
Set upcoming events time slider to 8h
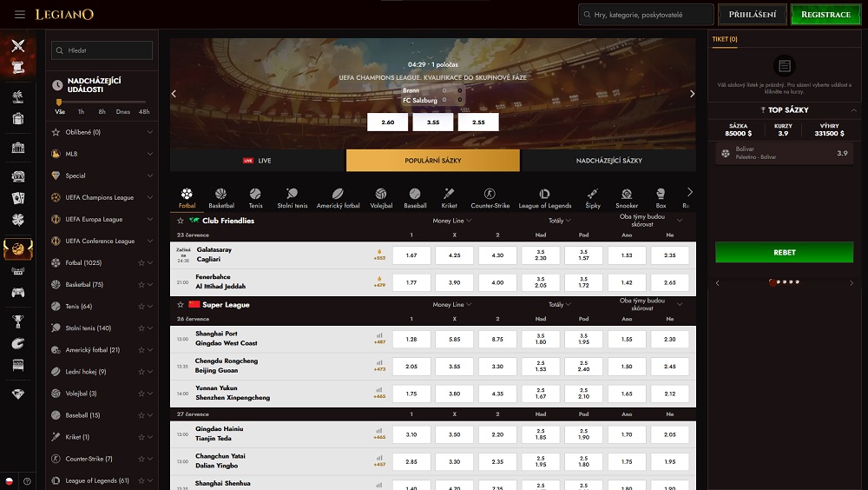pos(102,111)
